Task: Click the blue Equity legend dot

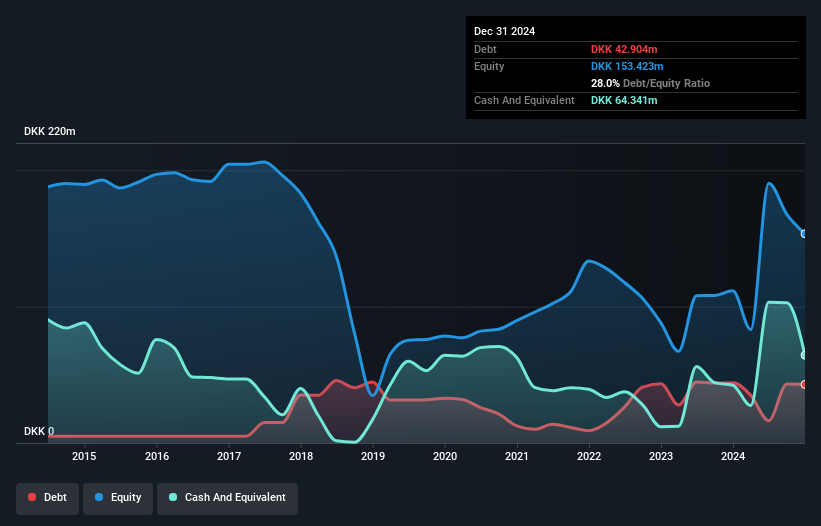Action: click(99, 497)
